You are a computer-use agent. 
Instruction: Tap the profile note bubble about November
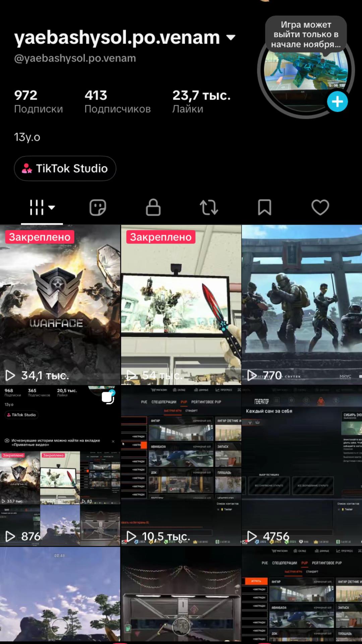point(306,34)
